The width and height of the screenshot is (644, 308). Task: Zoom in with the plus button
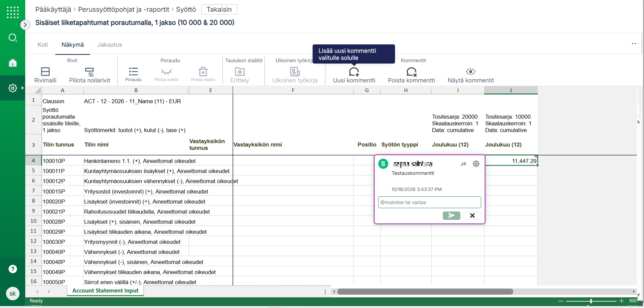[x=621, y=301]
